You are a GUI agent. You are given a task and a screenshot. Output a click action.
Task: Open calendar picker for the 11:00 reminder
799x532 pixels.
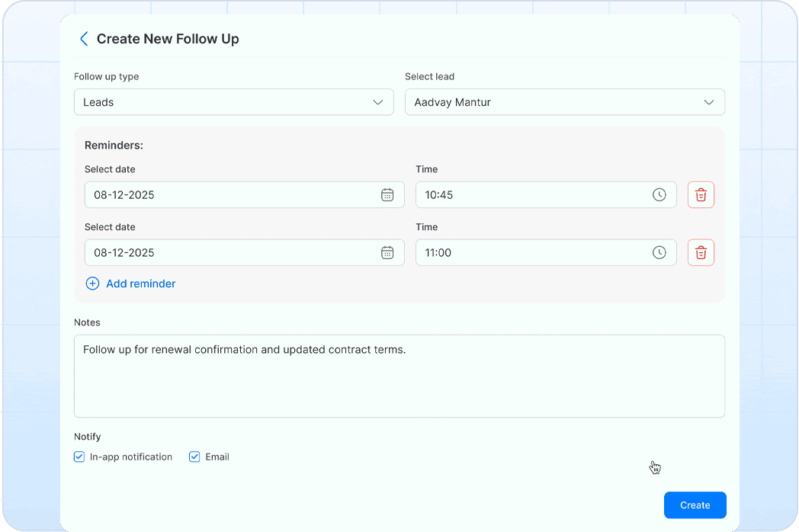(x=387, y=253)
